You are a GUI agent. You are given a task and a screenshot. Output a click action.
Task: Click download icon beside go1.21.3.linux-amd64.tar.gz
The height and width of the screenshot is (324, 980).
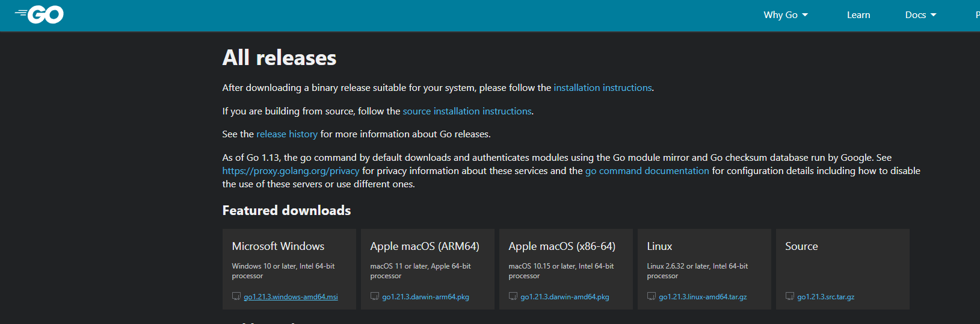point(652,296)
